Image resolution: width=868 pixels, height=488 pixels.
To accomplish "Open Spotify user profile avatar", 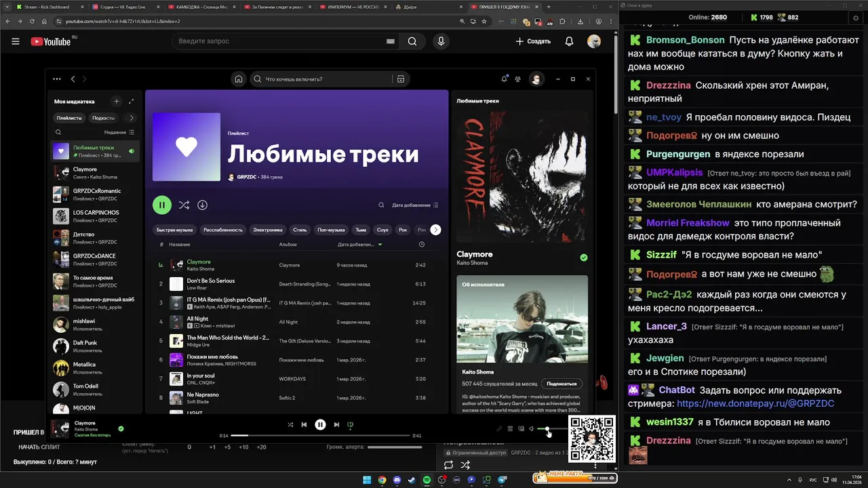I will 536,79.
